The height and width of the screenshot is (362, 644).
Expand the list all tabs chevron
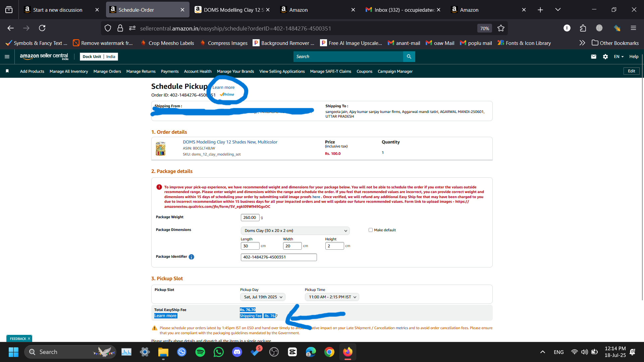click(558, 10)
